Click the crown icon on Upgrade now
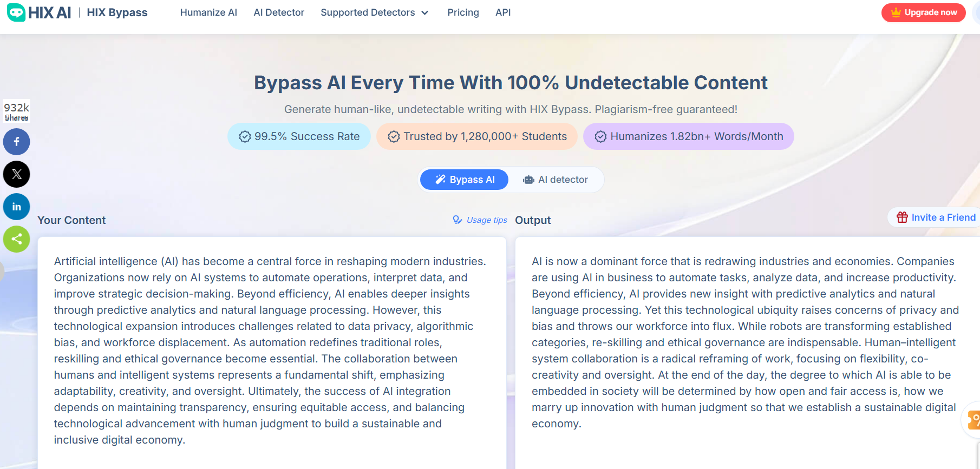The height and width of the screenshot is (469, 980). [896, 12]
